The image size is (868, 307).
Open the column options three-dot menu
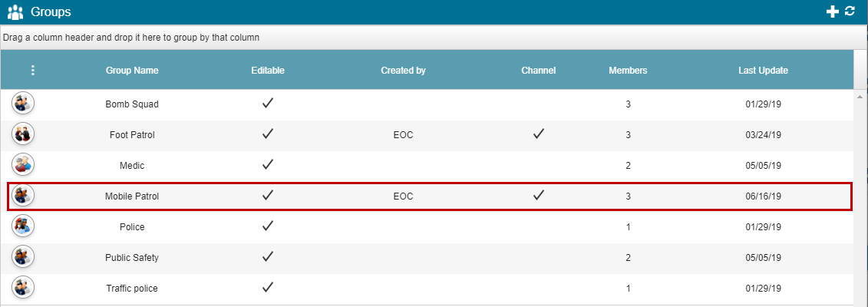point(33,71)
